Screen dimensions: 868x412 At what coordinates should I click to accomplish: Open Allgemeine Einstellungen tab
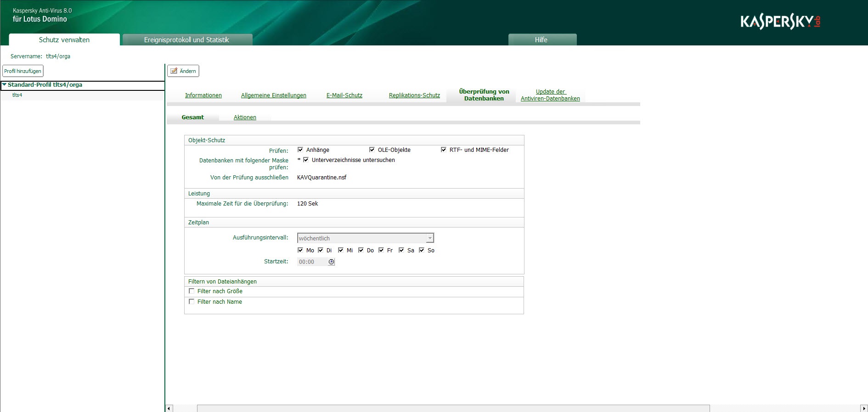coord(274,95)
